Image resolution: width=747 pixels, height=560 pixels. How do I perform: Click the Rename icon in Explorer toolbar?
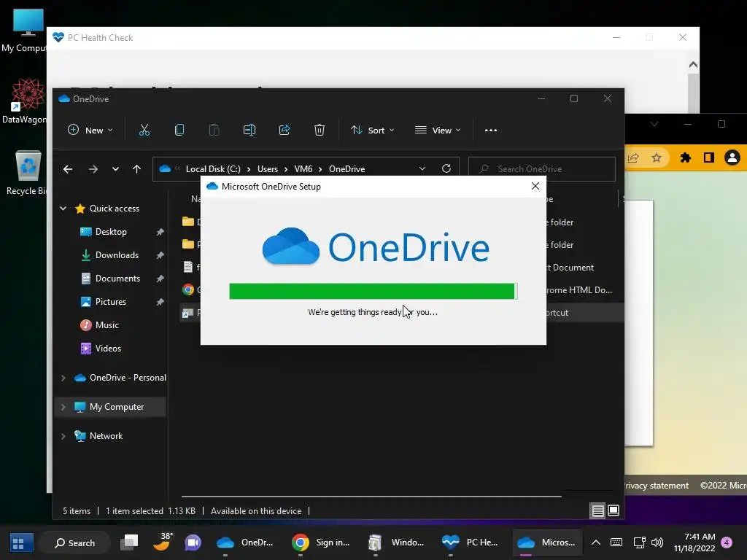pyautogui.click(x=249, y=130)
